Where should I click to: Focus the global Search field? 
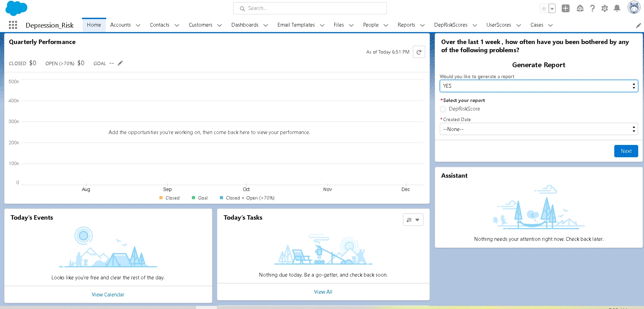pos(310,8)
